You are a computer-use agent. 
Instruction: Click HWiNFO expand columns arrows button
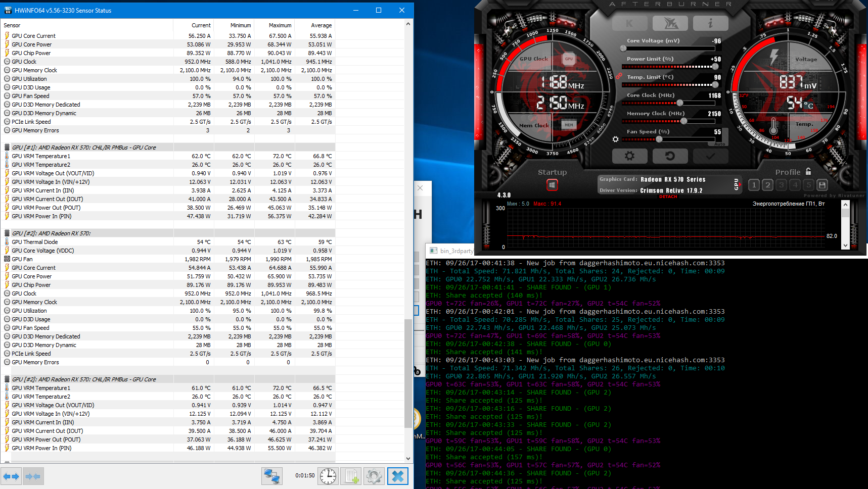11,476
